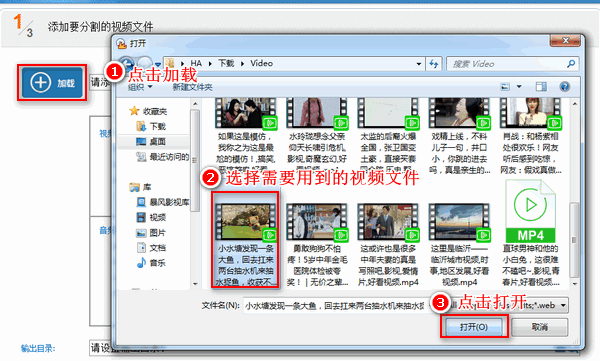Viewport: 600px width, 361px height.
Task: Select the video 这里是临沂
Action: [x=459, y=245]
